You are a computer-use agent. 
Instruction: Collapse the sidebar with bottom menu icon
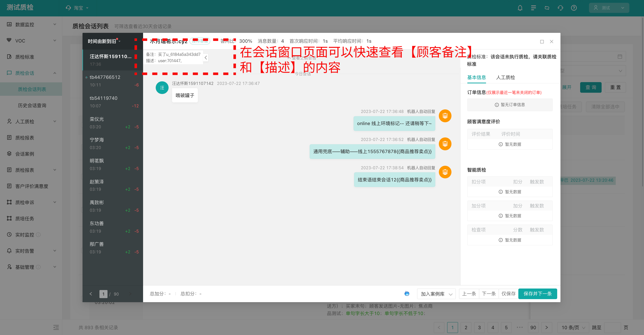click(56, 327)
